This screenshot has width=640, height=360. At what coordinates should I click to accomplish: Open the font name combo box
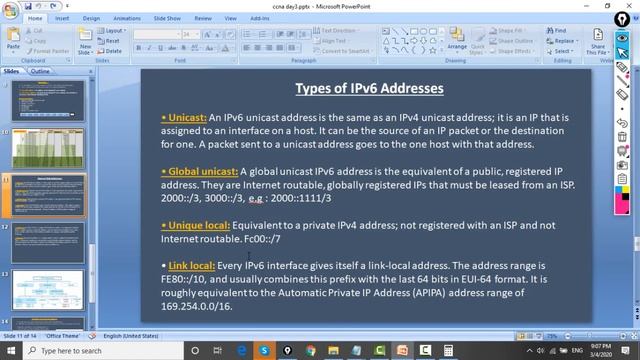(157, 34)
